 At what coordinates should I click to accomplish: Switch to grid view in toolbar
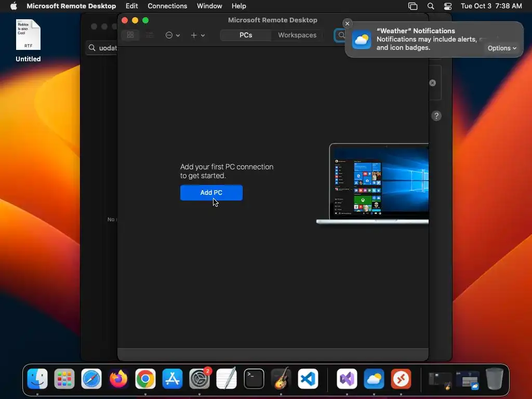pyautogui.click(x=130, y=35)
